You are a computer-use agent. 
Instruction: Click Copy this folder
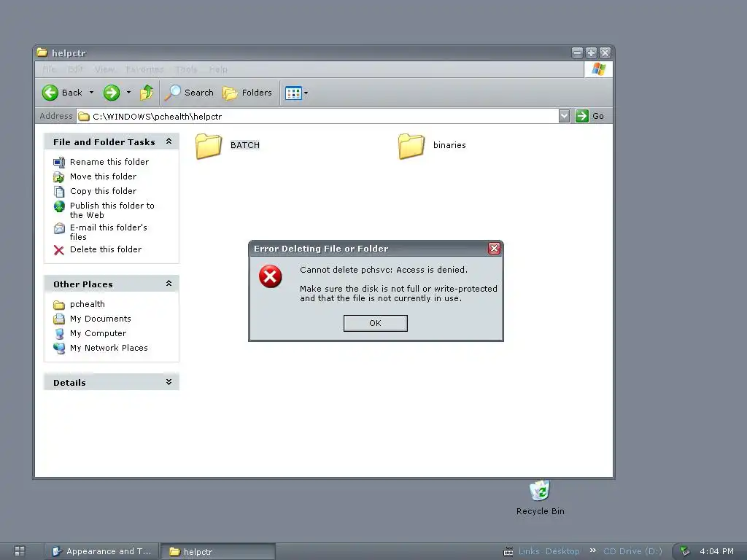[x=103, y=191]
